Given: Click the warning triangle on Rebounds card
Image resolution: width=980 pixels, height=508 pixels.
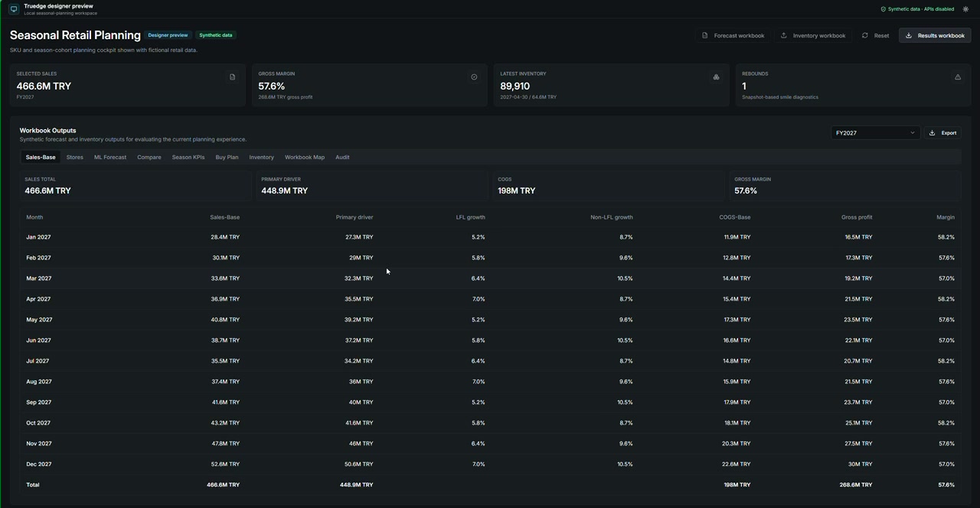Looking at the screenshot, I should point(958,77).
